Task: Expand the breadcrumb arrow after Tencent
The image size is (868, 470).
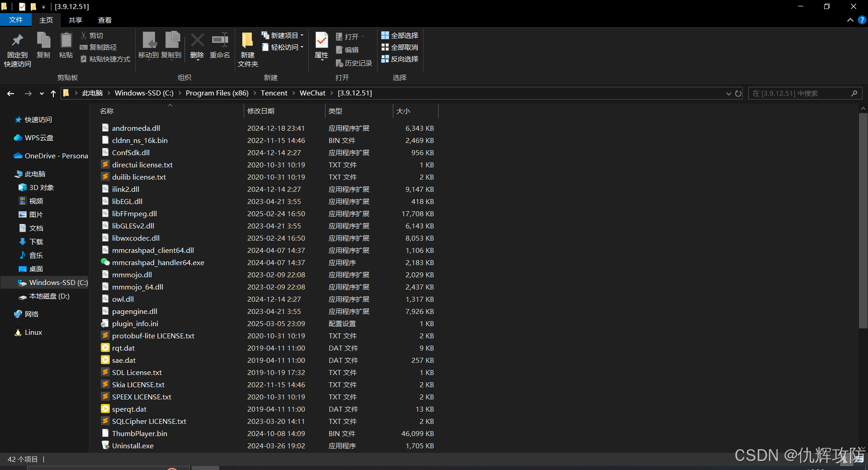Action: click(x=294, y=93)
